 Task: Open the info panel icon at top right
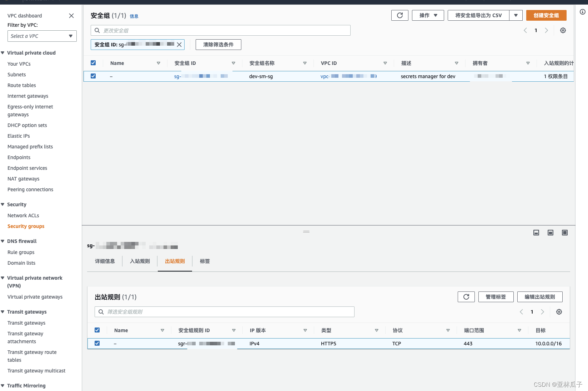coord(583,12)
